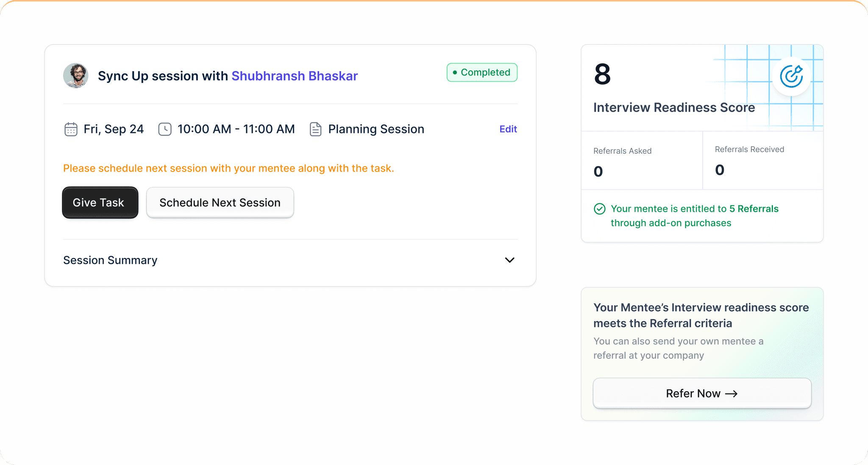This screenshot has height=465, width=868.
Task: Open Shubhransh Bhaskar's profile link
Action: click(295, 76)
